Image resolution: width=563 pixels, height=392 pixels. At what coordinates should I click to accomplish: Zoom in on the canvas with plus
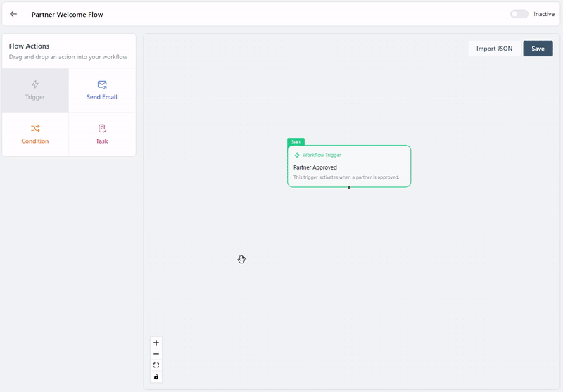[156, 343]
